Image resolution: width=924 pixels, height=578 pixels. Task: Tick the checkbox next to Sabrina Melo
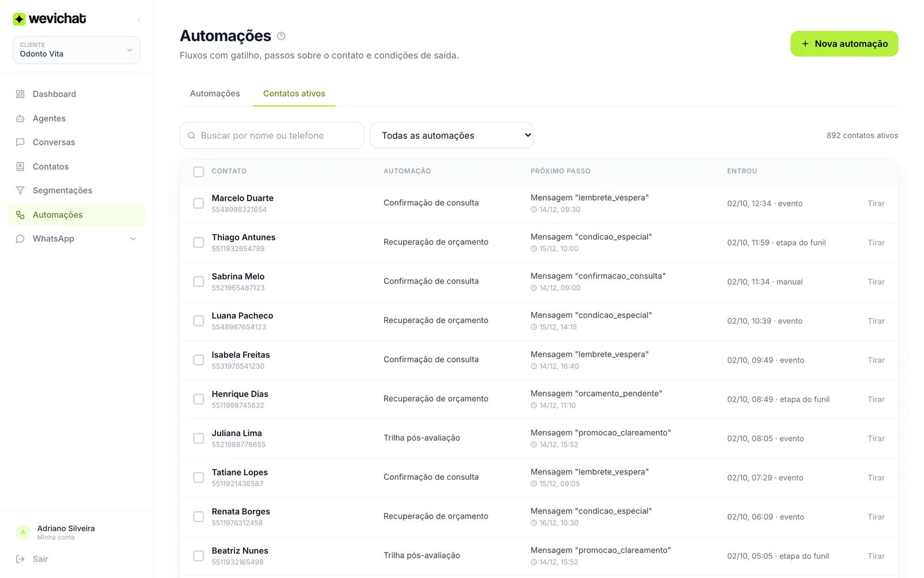pos(199,281)
